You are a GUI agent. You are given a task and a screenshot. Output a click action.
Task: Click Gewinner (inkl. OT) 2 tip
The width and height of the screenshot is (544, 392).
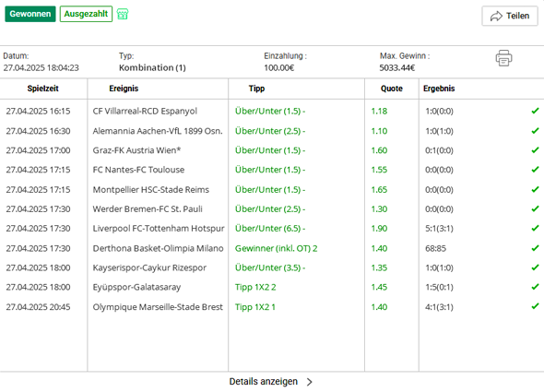[x=277, y=248]
